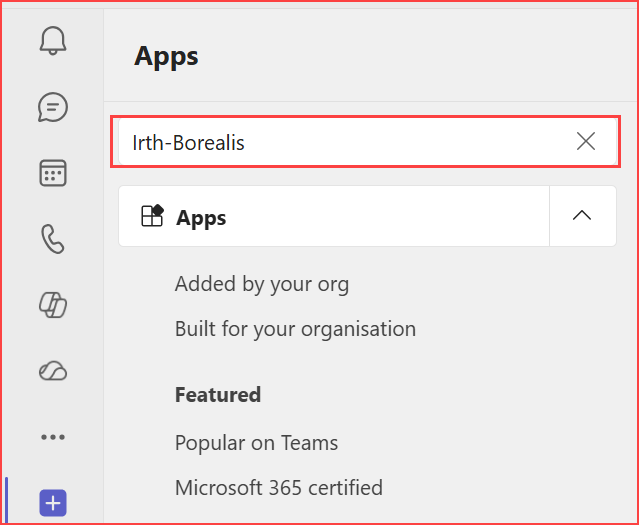Browse Microsoft 365 certified apps
639x525 pixels.
pyautogui.click(x=279, y=488)
